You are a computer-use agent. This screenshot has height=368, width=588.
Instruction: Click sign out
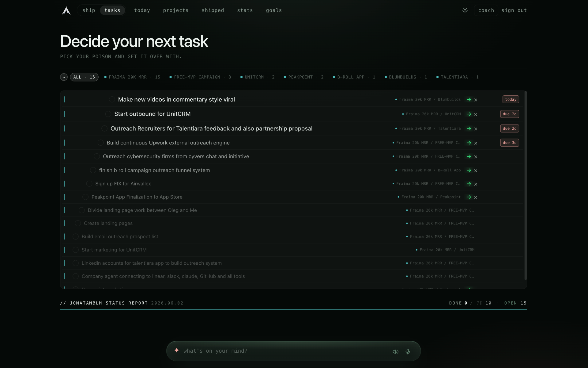(514, 10)
